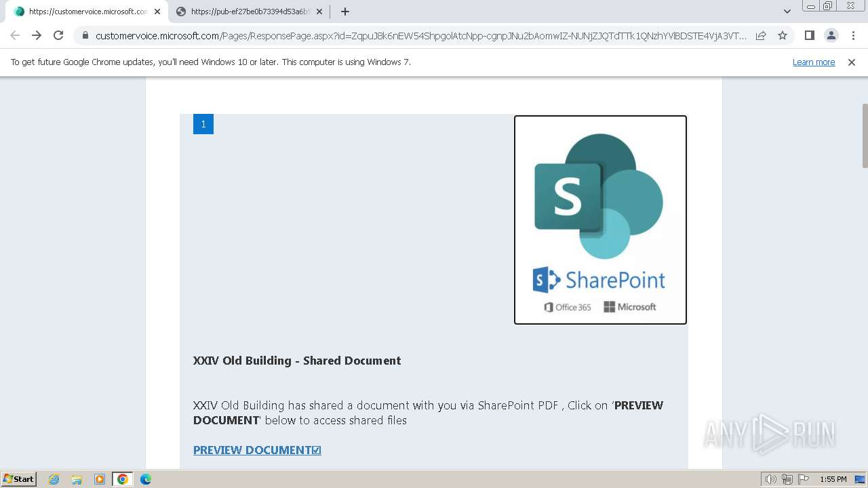Click the 1:55 PM system clock

[833, 479]
